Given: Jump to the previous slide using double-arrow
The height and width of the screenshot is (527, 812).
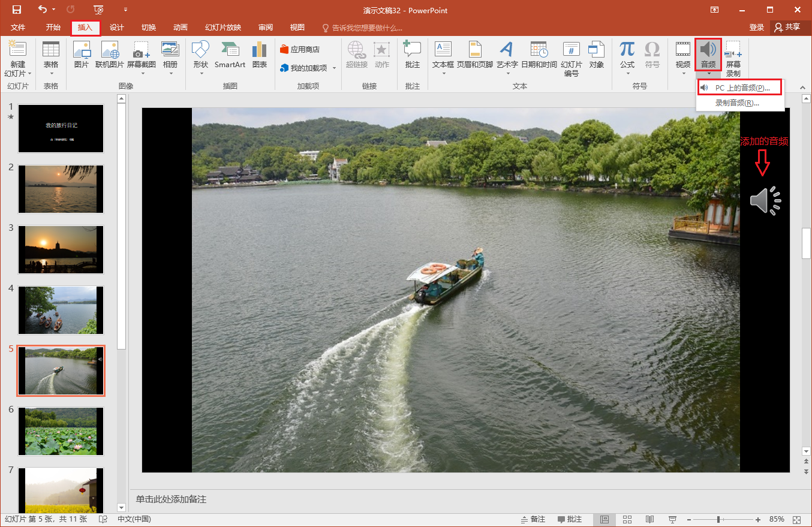Looking at the screenshot, I should (x=806, y=462).
